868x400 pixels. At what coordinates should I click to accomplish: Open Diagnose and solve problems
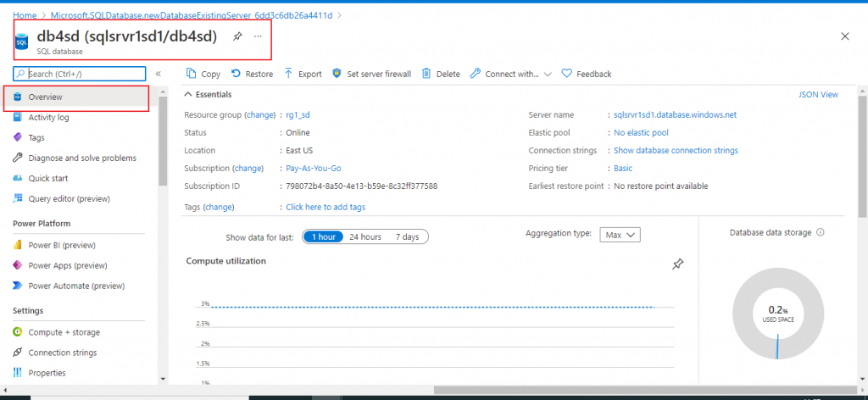click(81, 158)
